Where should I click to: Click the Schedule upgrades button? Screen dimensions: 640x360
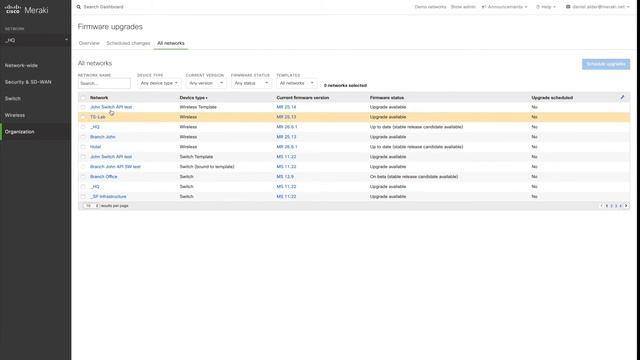click(606, 64)
